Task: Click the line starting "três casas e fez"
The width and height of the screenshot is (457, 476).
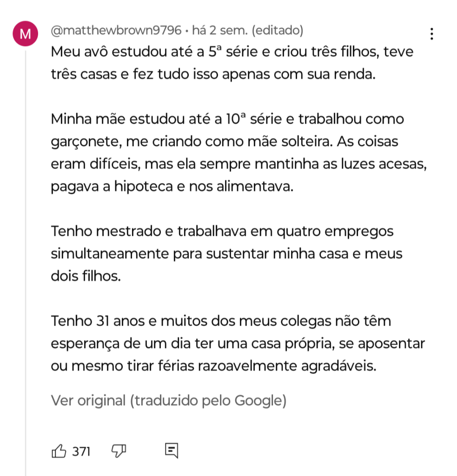Action: tap(213, 74)
